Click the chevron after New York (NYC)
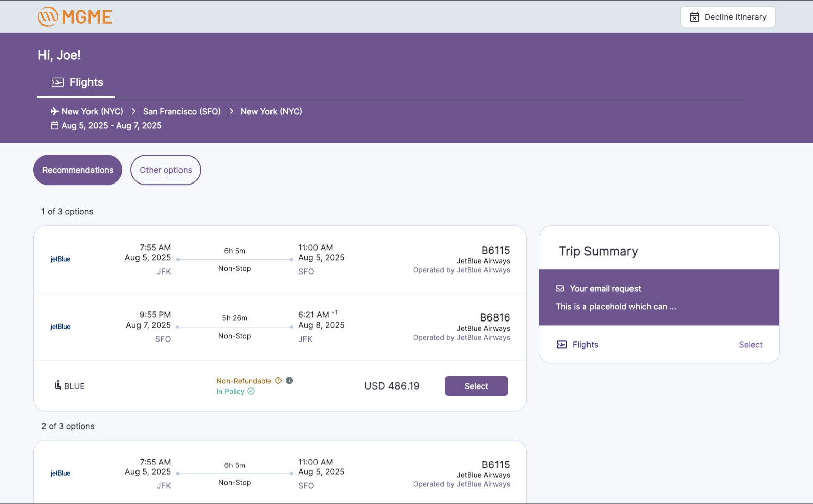 click(x=133, y=111)
